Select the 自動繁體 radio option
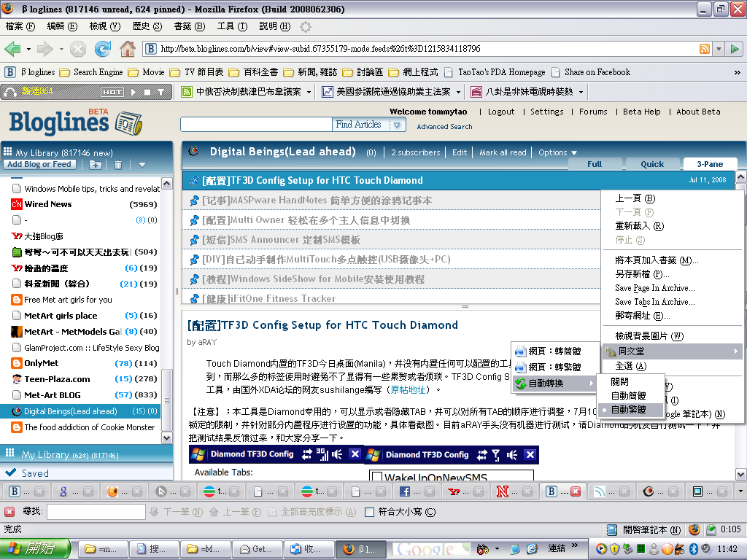Viewport: 747px width, 560px height. [628, 410]
